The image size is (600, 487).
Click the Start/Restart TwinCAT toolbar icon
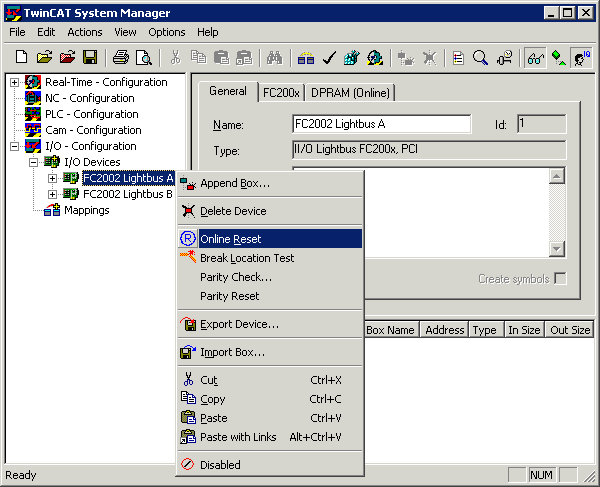[x=375, y=58]
